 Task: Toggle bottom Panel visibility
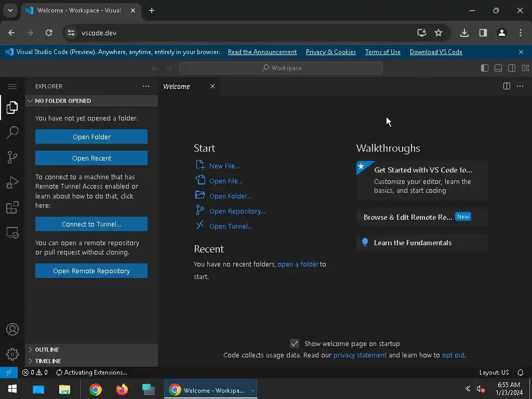pos(498,68)
